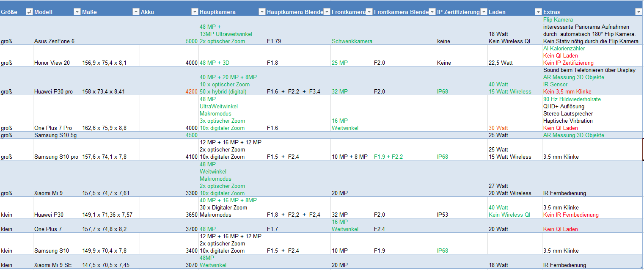
Task: Click dimensions cell '147,5 x 70,5 x 7,45'
Action: pos(110,261)
